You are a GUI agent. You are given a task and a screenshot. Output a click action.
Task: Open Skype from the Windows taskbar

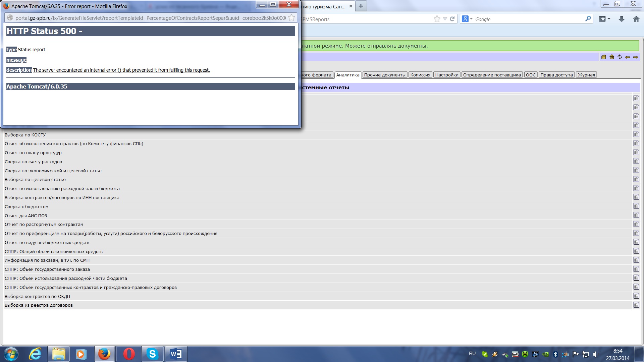(152, 354)
